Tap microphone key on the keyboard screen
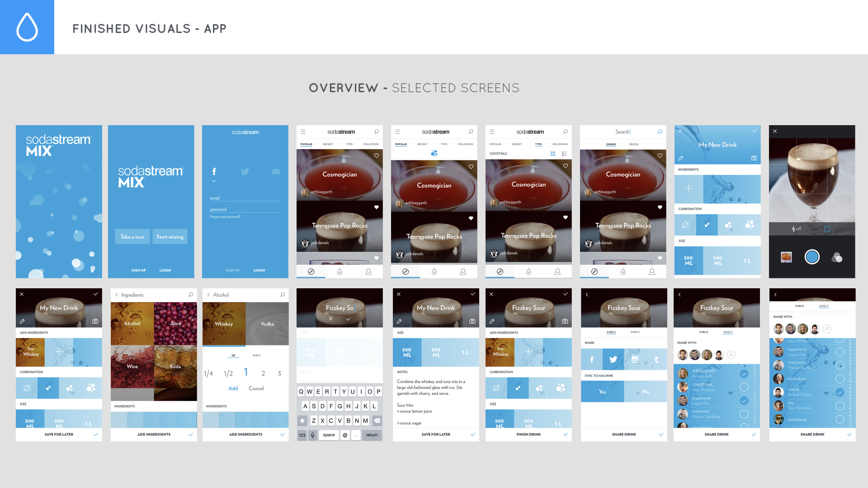The height and width of the screenshot is (488, 868). click(x=312, y=435)
